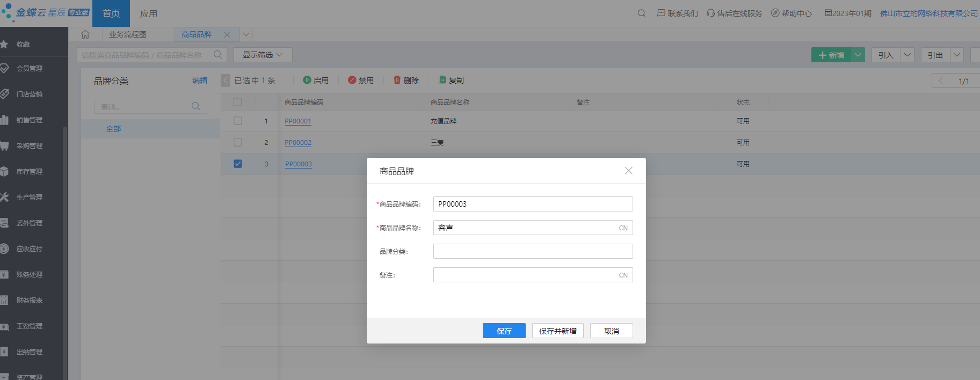Viewport: 980px width, 380px height.
Task: Open 库存管理 in the sidebar
Action: [30, 172]
